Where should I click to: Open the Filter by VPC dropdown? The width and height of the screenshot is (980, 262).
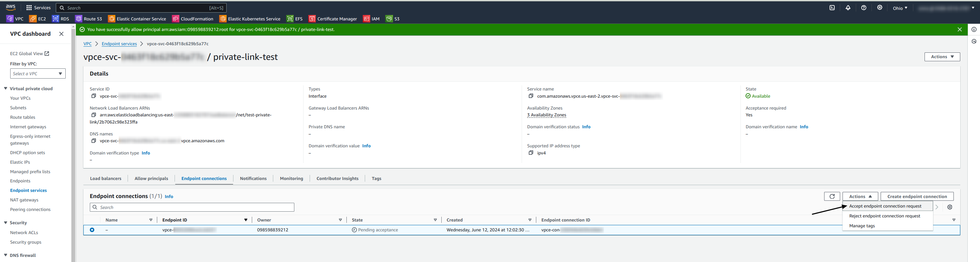(38, 74)
